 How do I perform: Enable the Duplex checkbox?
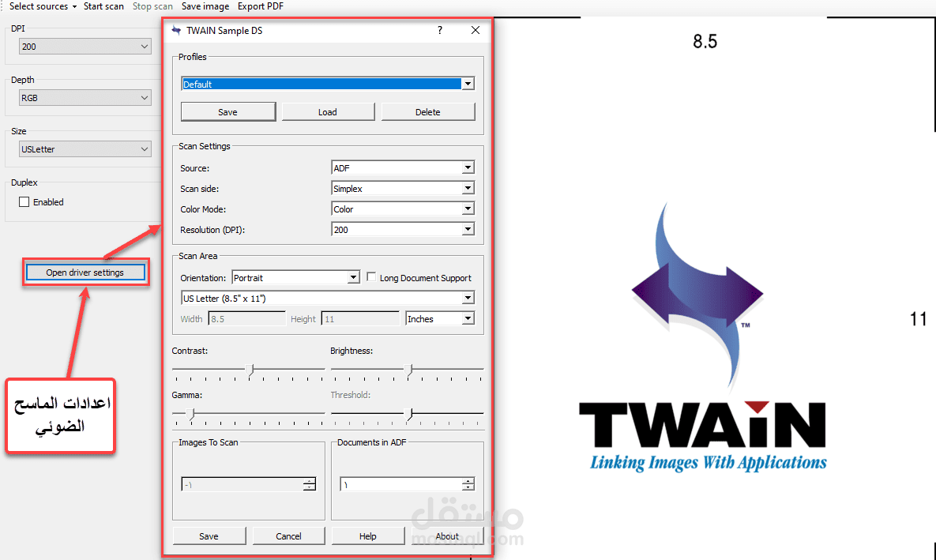[24, 201]
